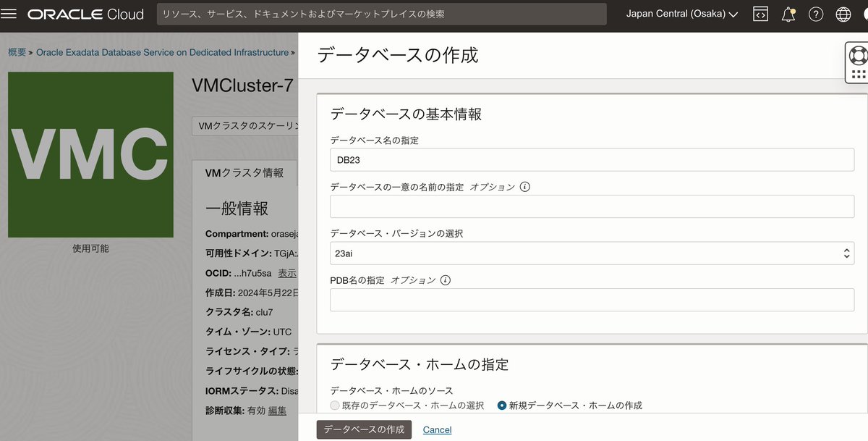Click the 概要 breadcrumb link
Image resolution: width=868 pixels, height=441 pixels.
pyautogui.click(x=17, y=52)
